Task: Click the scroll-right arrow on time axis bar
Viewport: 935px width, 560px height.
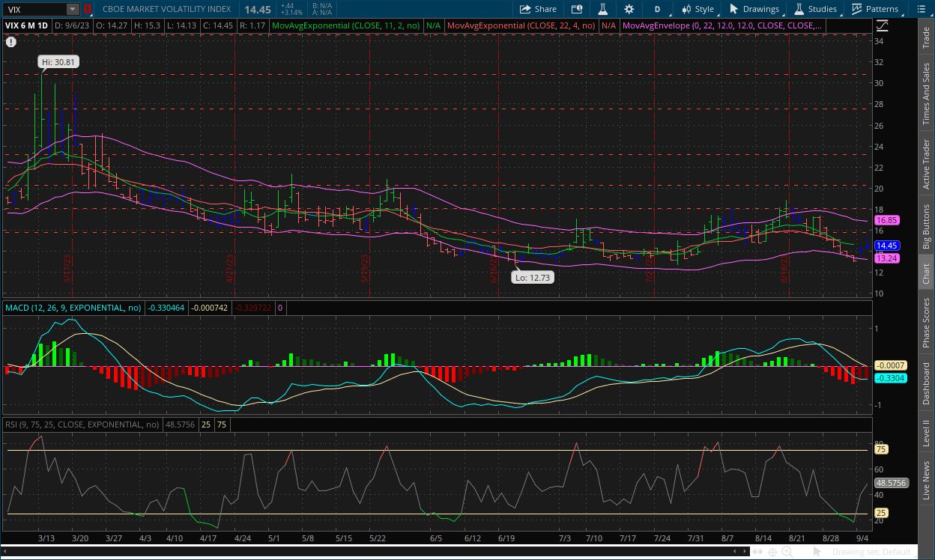Action: click(x=745, y=553)
